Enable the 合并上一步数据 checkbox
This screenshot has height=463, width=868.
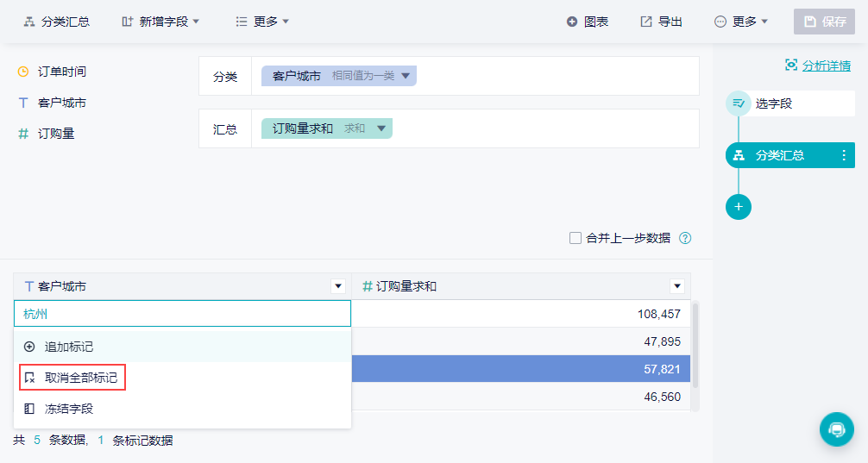click(x=576, y=238)
